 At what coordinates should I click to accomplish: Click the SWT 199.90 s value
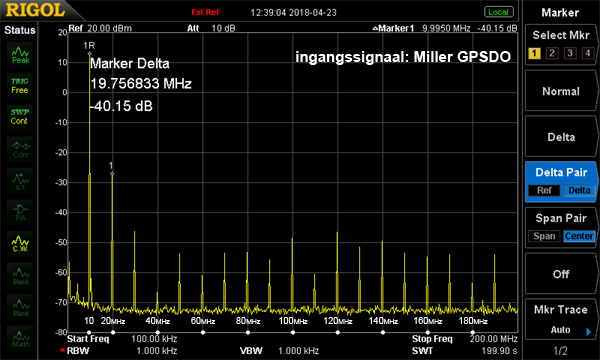tap(499, 350)
